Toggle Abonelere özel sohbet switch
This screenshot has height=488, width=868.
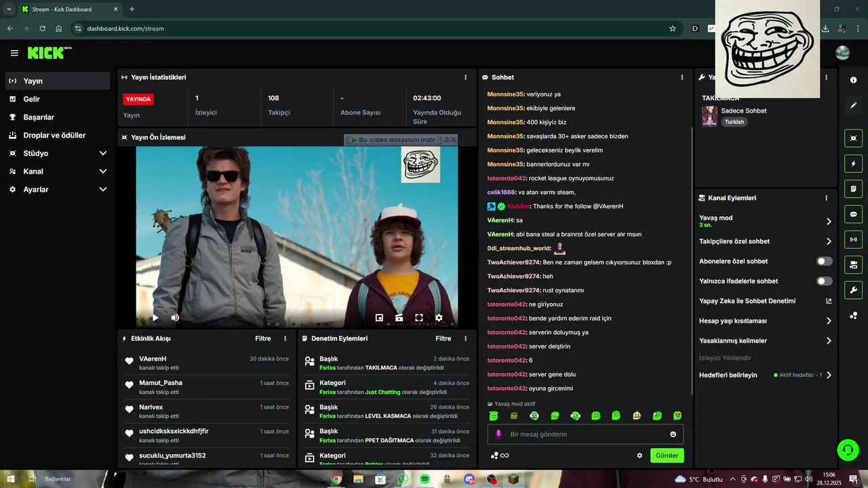coord(824,261)
